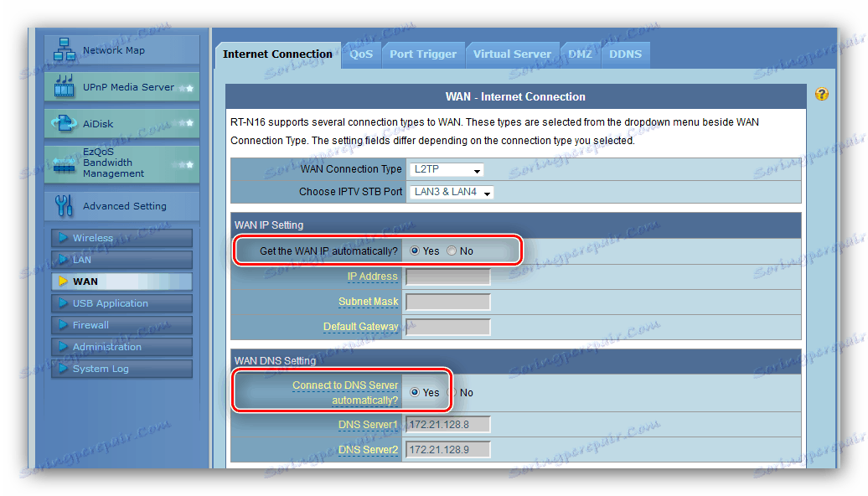Click the arrow icon beside Wireless
Image resolution: width=868 pixels, height=496 pixels.
(x=63, y=237)
